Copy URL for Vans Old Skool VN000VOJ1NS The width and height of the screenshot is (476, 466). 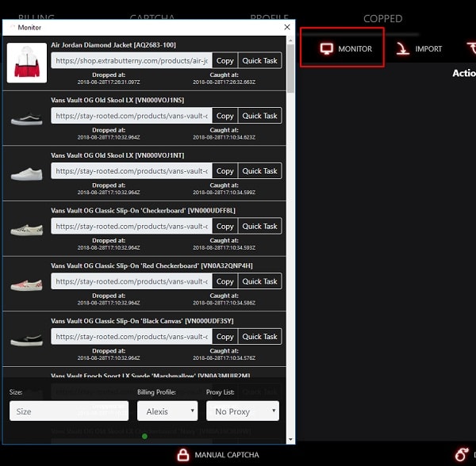pyautogui.click(x=225, y=116)
